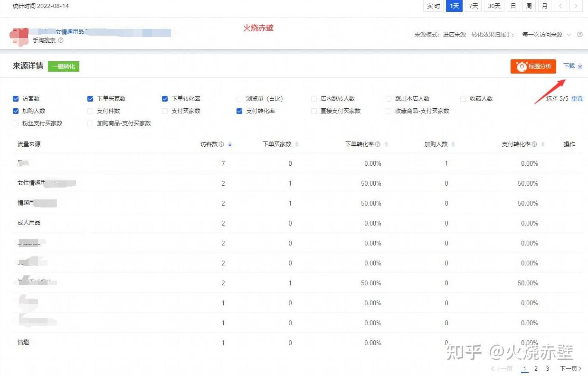This screenshot has height=376, width=588.
Task: Click the previous date arrow button
Action: 561,6
